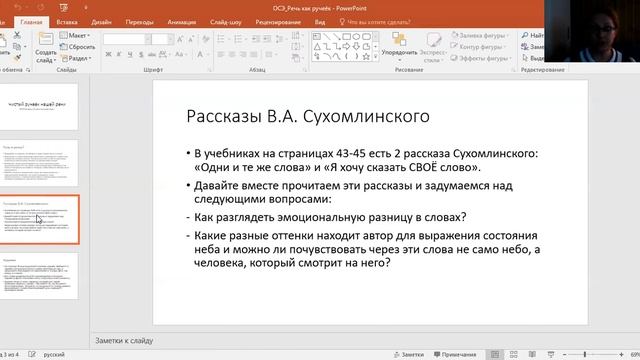Align text left in paragraph group
Viewport: 640px width, 360px height.
(221, 54)
